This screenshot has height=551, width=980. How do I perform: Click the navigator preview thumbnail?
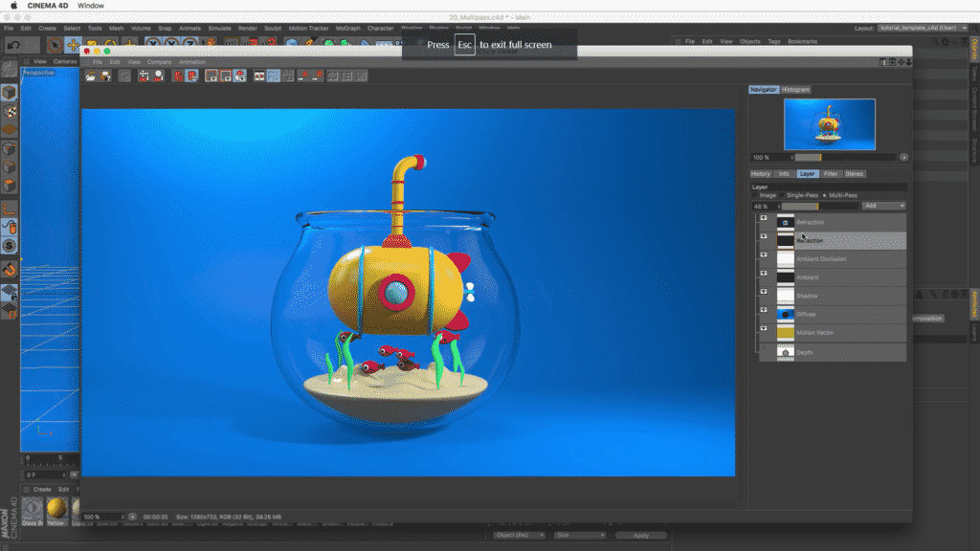pos(830,124)
